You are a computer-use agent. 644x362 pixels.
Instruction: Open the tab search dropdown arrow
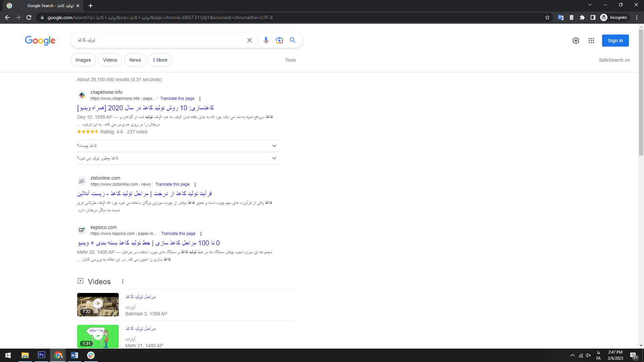click(x=590, y=5)
